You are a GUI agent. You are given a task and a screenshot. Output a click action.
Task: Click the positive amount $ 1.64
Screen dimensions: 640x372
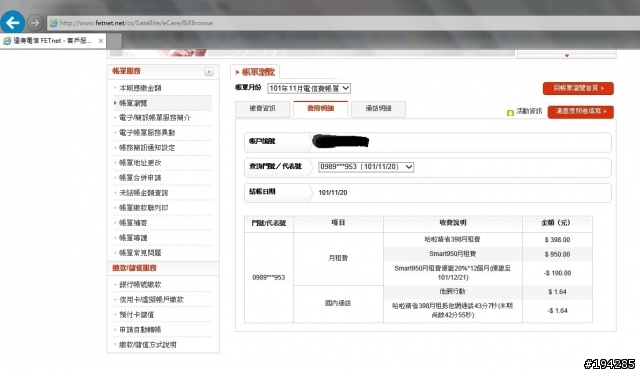557,292
